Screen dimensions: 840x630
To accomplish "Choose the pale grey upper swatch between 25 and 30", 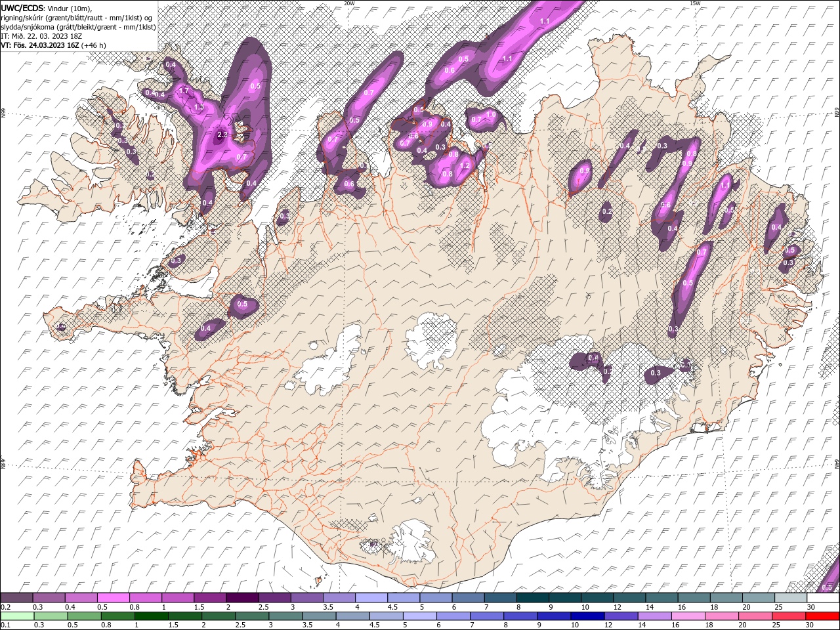I will point(791,598).
